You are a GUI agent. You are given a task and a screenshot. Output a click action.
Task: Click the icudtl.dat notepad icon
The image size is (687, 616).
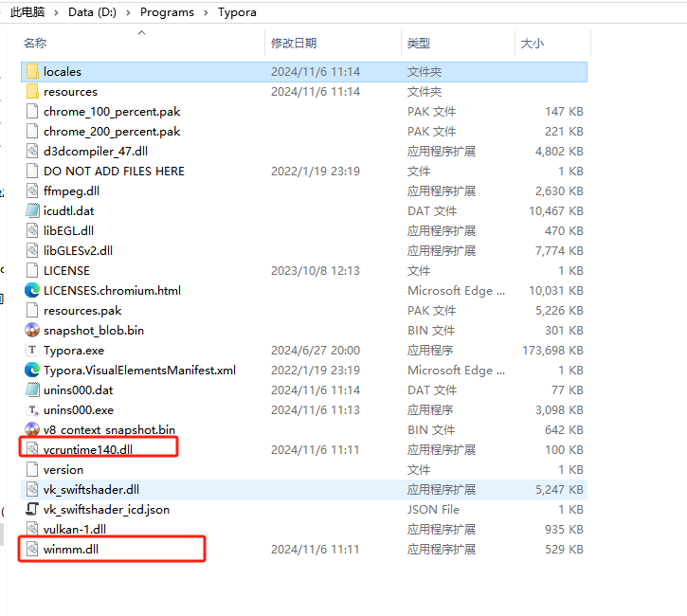pos(32,210)
